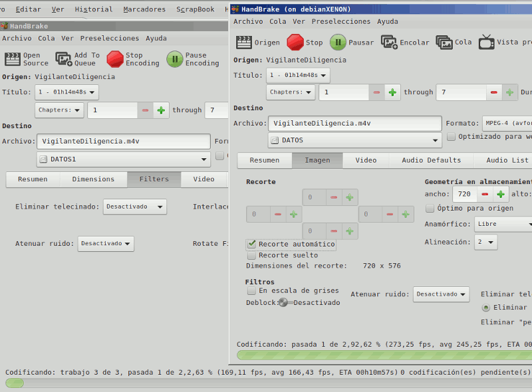This screenshot has width=532, height=392.
Task: Increase top Recorte crop value
Action: 350,197
